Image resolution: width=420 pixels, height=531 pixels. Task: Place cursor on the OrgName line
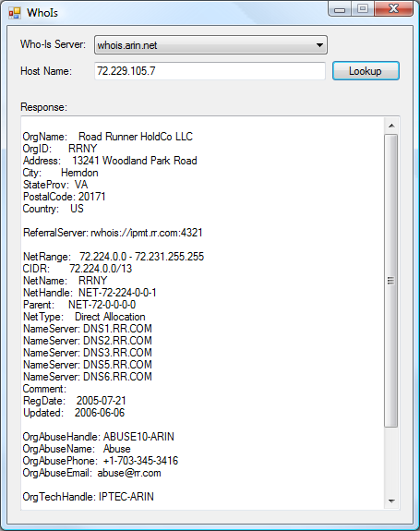(x=108, y=137)
